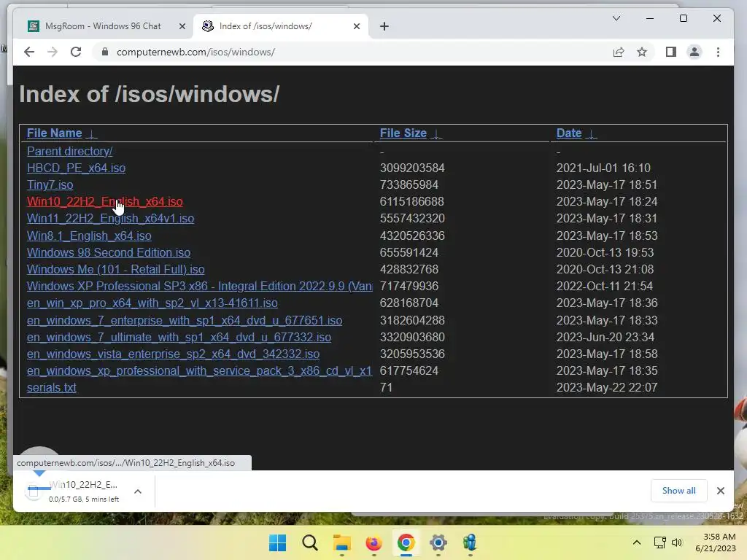This screenshot has height=560, width=747.
Task: Click file size 733865984
Action: 409,184
